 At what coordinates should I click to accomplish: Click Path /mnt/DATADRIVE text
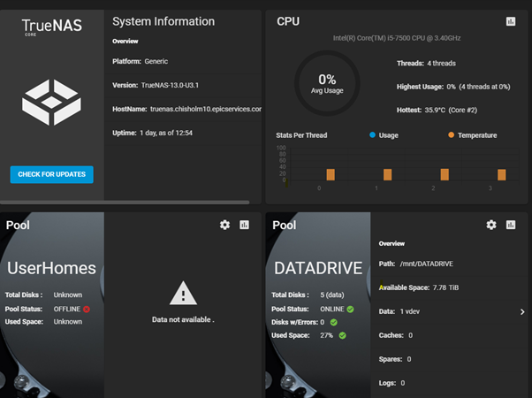pyautogui.click(x=416, y=264)
